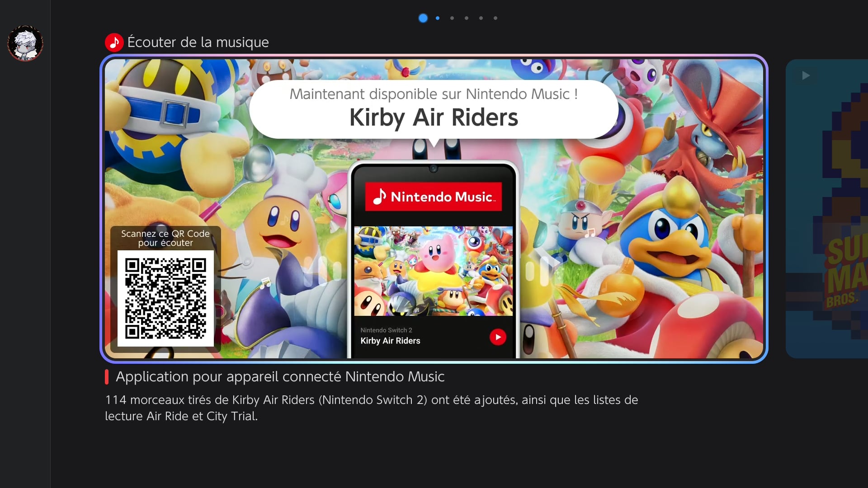This screenshot has width=868, height=488.
Task: Click the QR code image
Action: click(165, 299)
